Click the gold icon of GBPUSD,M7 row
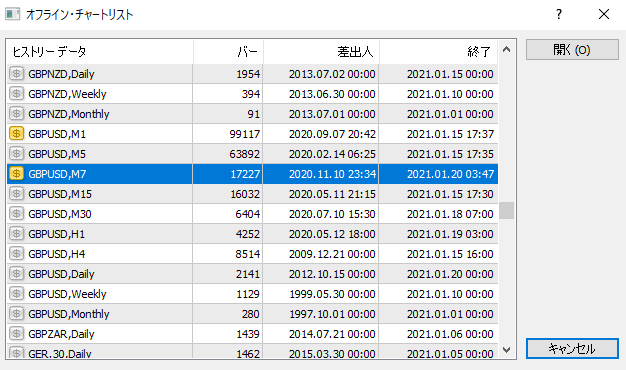 [x=16, y=174]
